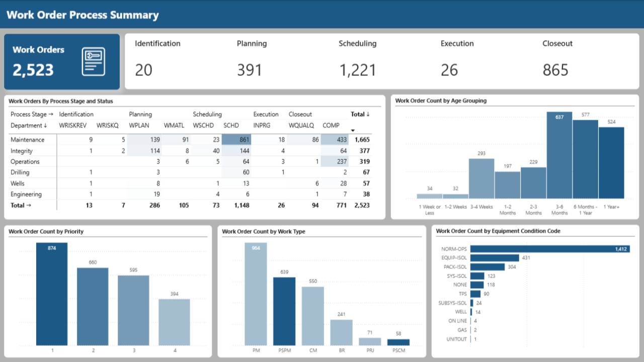Select the CM work type bar
Viewport: 644px width, 362px height.
click(313, 316)
